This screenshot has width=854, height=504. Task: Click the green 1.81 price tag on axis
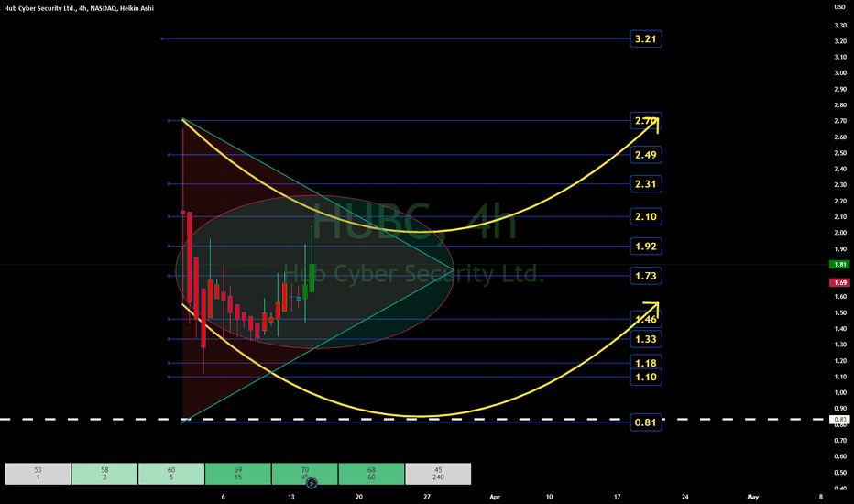[839, 264]
